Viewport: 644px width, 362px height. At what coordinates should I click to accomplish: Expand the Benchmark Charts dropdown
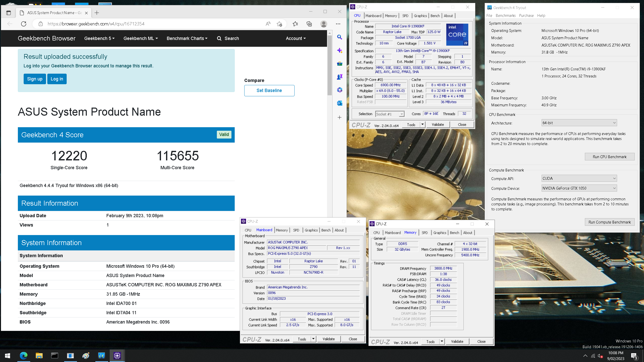[x=187, y=38]
